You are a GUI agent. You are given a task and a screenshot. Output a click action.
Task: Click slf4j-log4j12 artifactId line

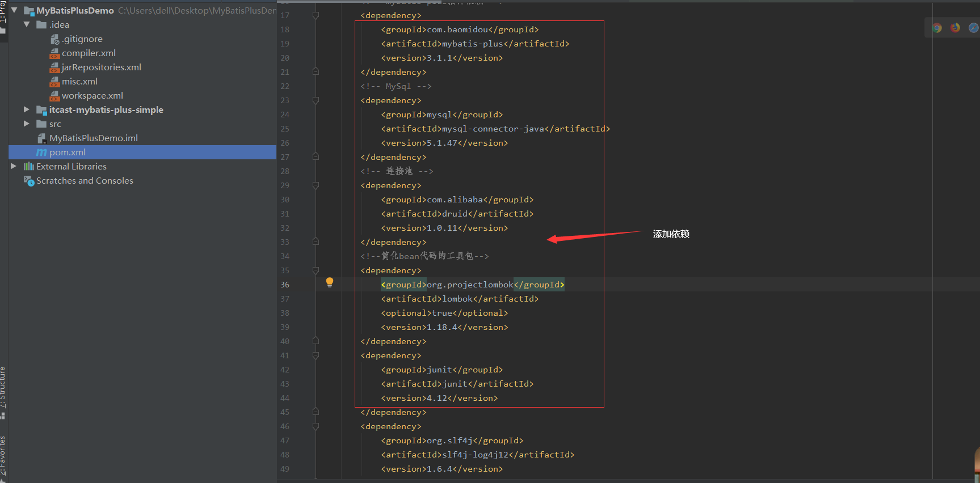pos(478,455)
